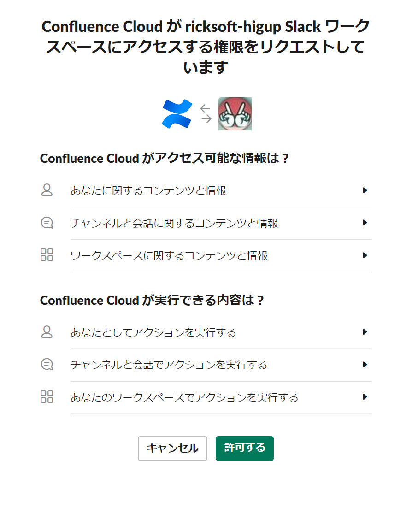Expand arrow for あなたとしてアクションを実行する

coord(365,332)
